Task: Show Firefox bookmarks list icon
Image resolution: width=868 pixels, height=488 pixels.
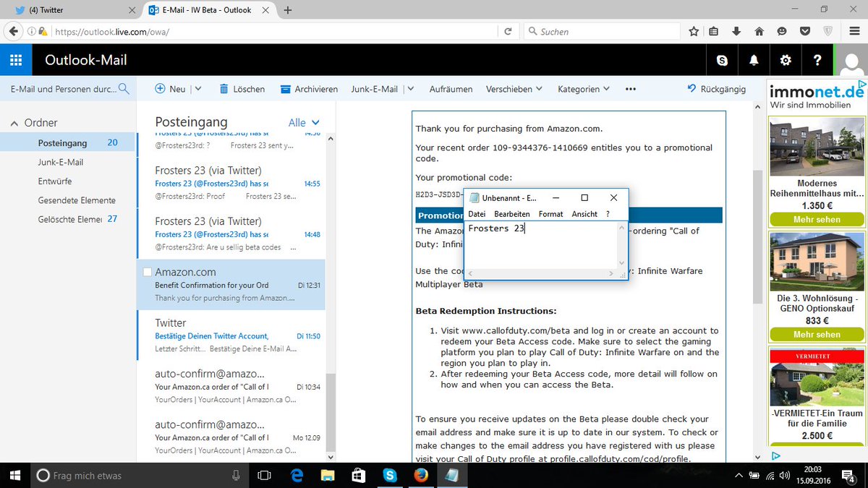Action: point(715,31)
